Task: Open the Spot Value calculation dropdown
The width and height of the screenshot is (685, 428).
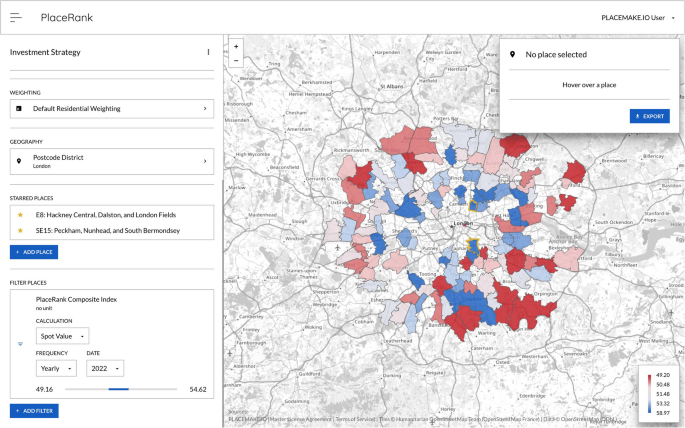Action: click(62, 336)
